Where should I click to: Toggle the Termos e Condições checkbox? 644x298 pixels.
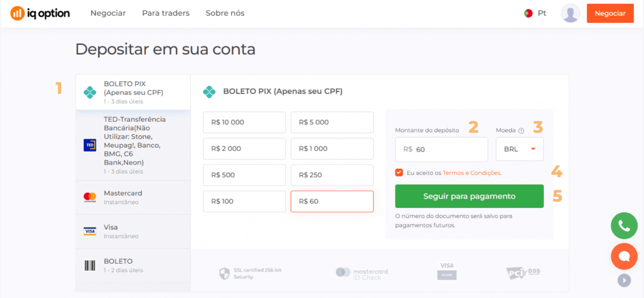[399, 173]
